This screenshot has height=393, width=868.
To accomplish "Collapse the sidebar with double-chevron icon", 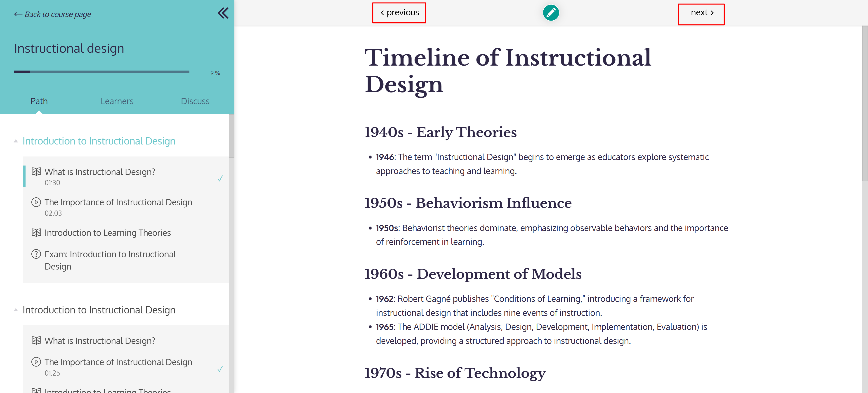I will pos(223,13).
